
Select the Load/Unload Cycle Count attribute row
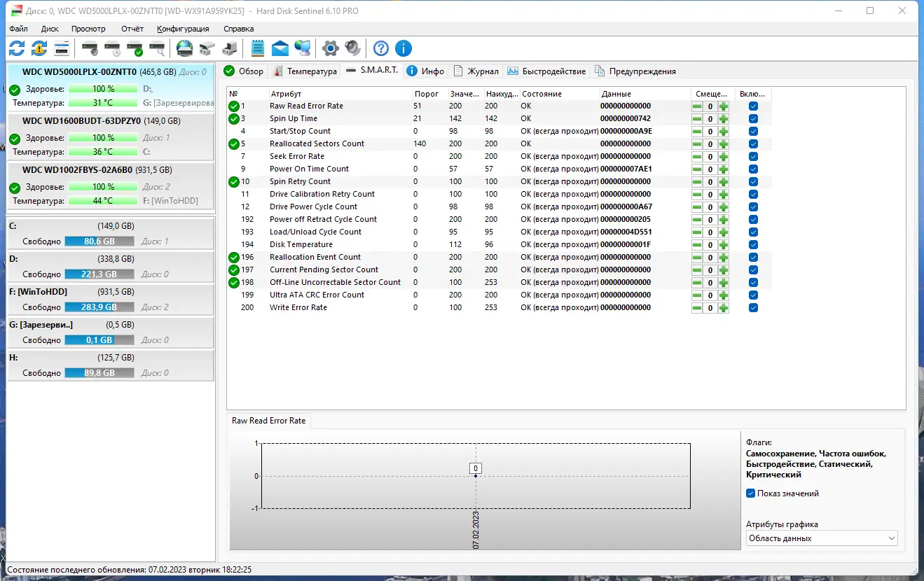click(497, 232)
